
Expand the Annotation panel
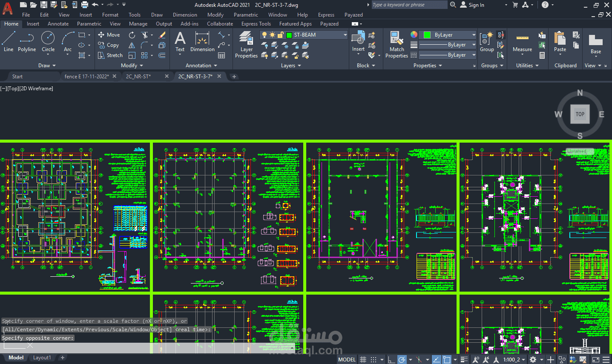[201, 66]
